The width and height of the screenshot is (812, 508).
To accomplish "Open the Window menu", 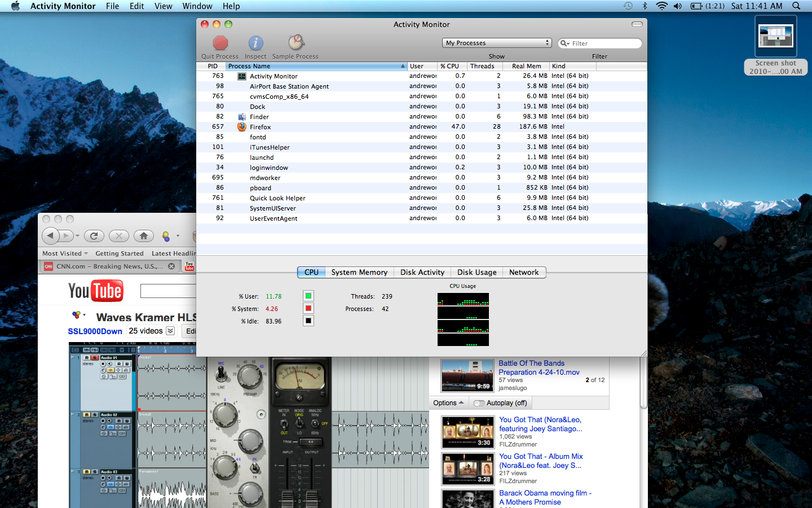I will coord(197,6).
